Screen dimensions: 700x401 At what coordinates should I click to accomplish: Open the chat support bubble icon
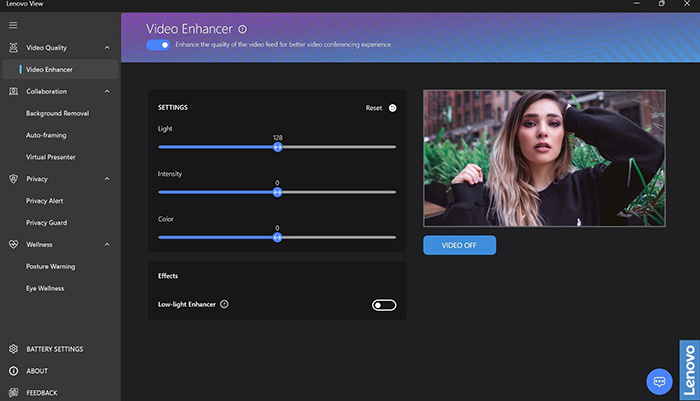click(x=659, y=381)
